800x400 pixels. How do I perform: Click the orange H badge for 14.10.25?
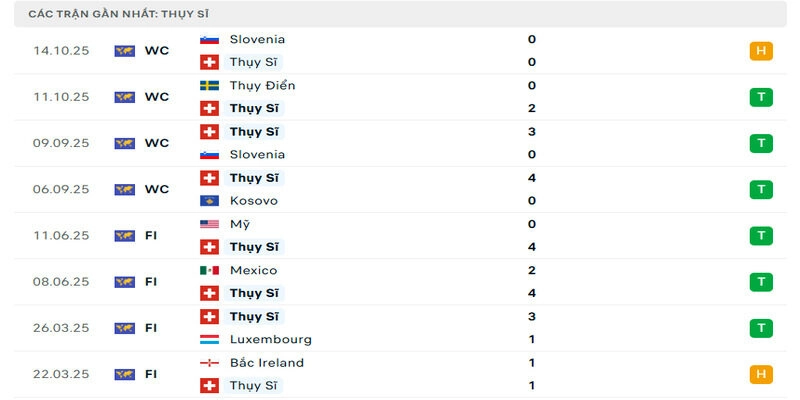(x=761, y=51)
